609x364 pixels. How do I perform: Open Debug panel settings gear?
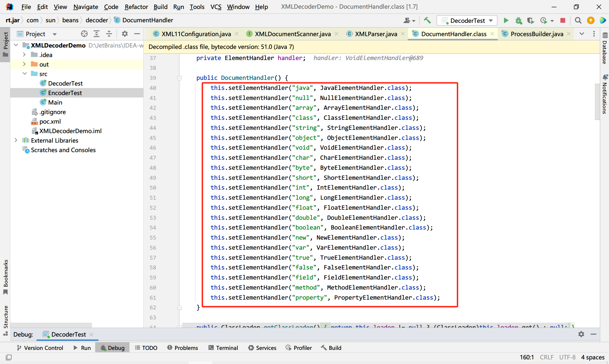tap(581, 334)
